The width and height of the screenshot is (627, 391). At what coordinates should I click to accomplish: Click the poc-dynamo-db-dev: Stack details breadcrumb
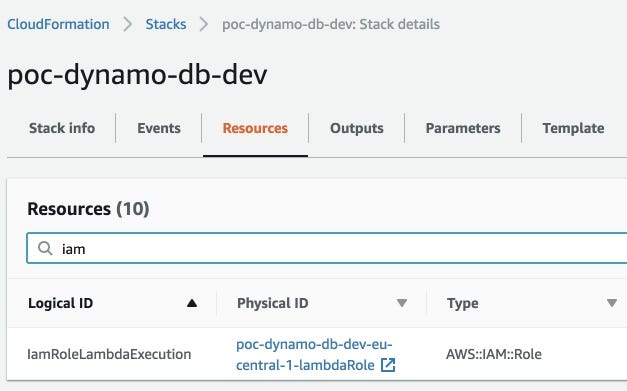(x=331, y=24)
